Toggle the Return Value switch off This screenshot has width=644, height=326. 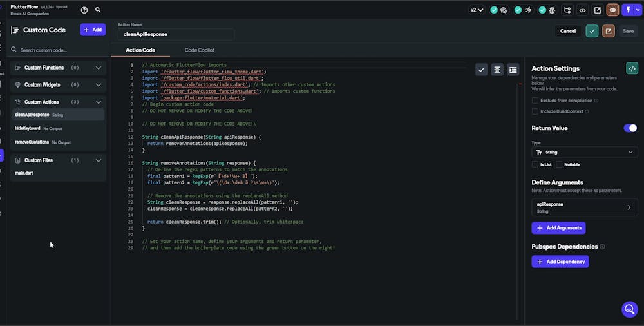pyautogui.click(x=630, y=128)
